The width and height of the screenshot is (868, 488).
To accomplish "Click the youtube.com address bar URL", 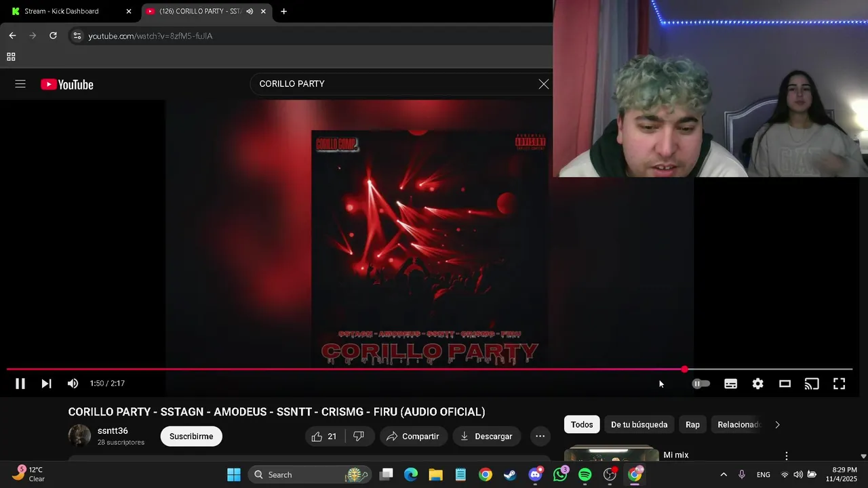I will (x=150, y=36).
